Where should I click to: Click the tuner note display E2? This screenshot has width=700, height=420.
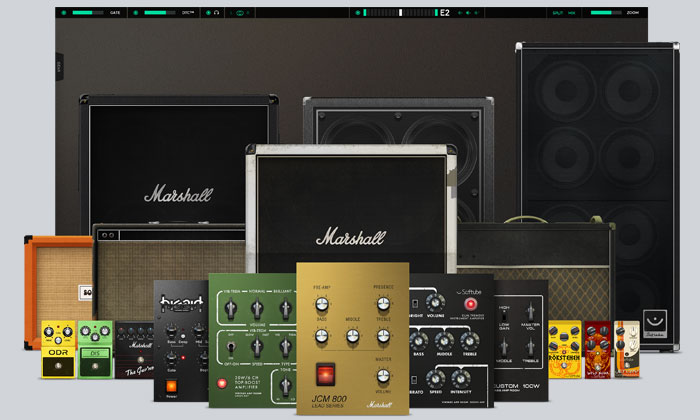pos(445,12)
